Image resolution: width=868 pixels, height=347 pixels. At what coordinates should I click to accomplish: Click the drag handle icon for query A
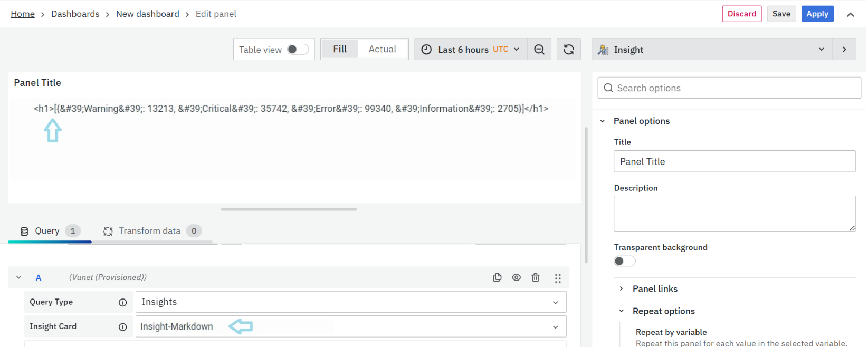point(558,278)
